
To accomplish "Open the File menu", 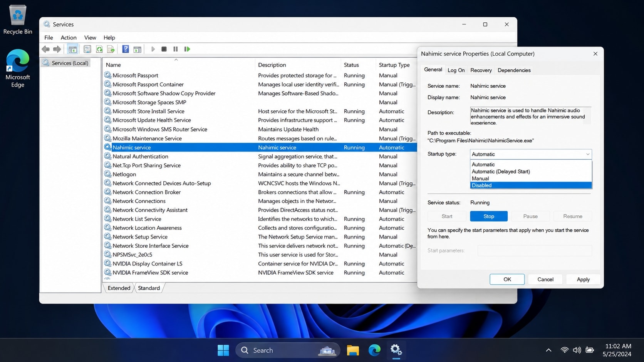I will pyautogui.click(x=49, y=38).
